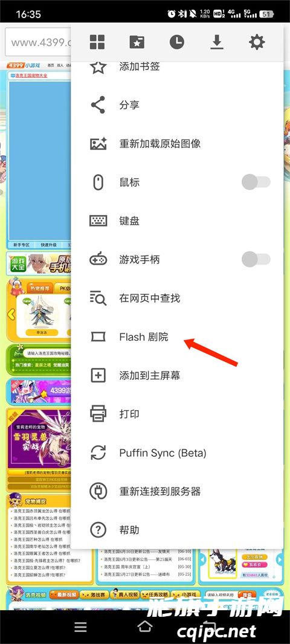Choose 在网页中查找 find in page

pos(177,298)
